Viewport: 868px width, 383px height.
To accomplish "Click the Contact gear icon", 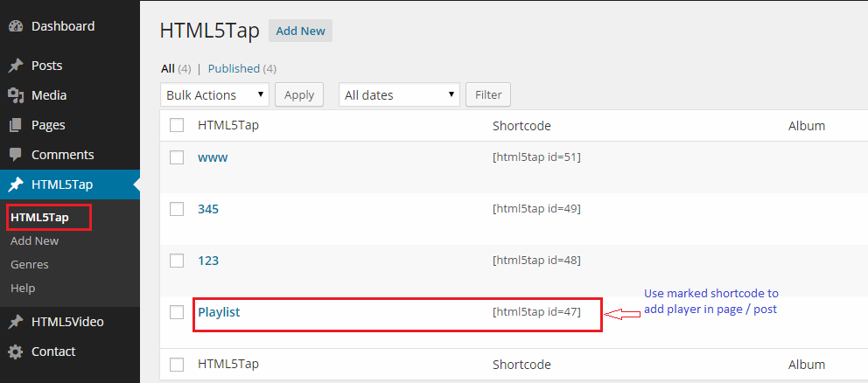I will [x=16, y=352].
